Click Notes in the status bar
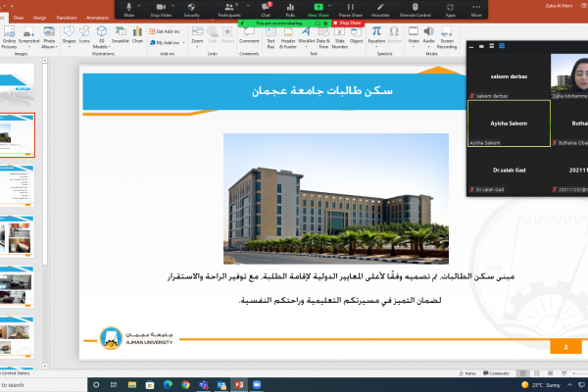588x392 pixels. [x=470, y=372]
